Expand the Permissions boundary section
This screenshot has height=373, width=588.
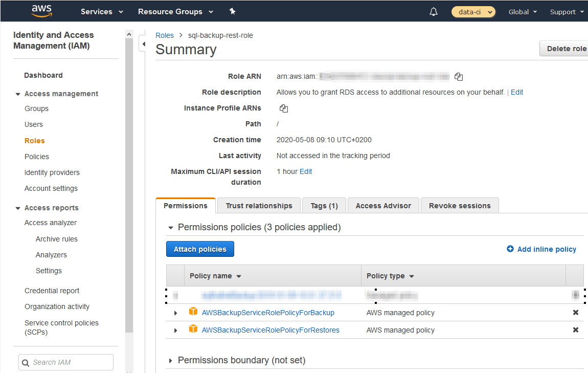click(x=170, y=360)
